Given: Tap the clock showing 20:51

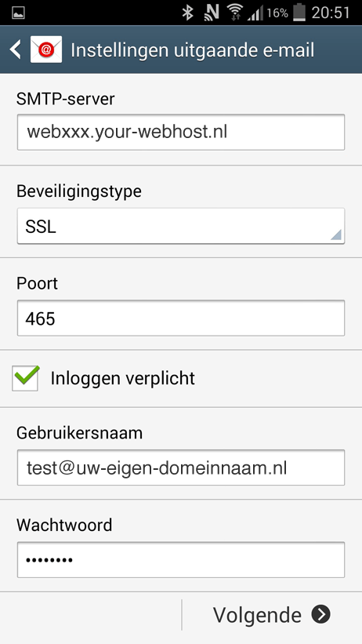Looking at the screenshot, I should (331, 13).
